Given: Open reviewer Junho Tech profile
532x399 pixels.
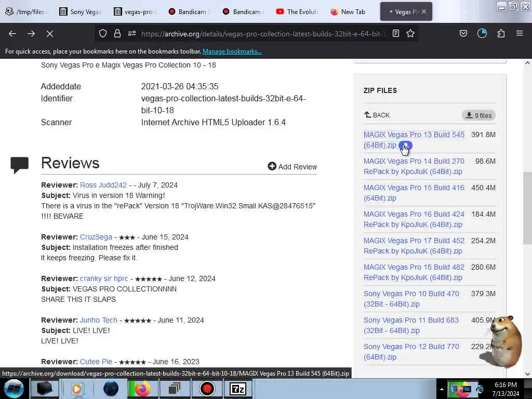Looking at the screenshot, I should (x=98, y=320).
